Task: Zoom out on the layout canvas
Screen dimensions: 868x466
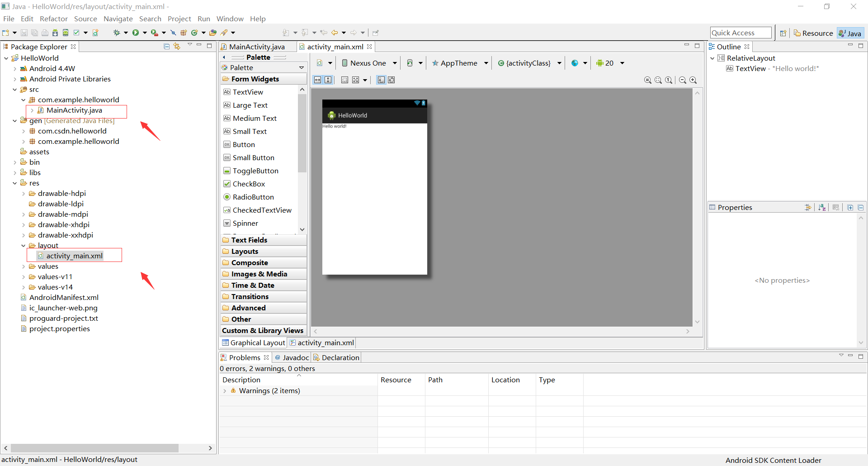Action: coord(683,80)
